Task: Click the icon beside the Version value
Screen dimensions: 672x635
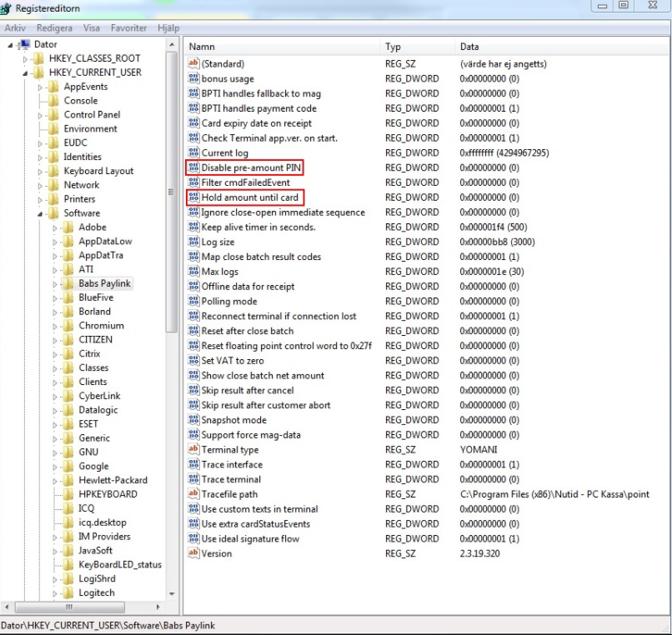Action: (x=194, y=553)
